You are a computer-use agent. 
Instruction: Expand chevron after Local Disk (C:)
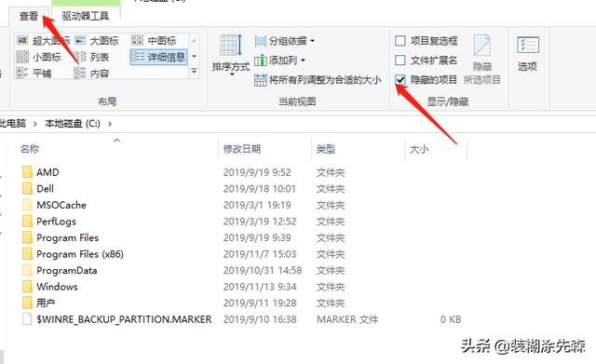pos(110,124)
